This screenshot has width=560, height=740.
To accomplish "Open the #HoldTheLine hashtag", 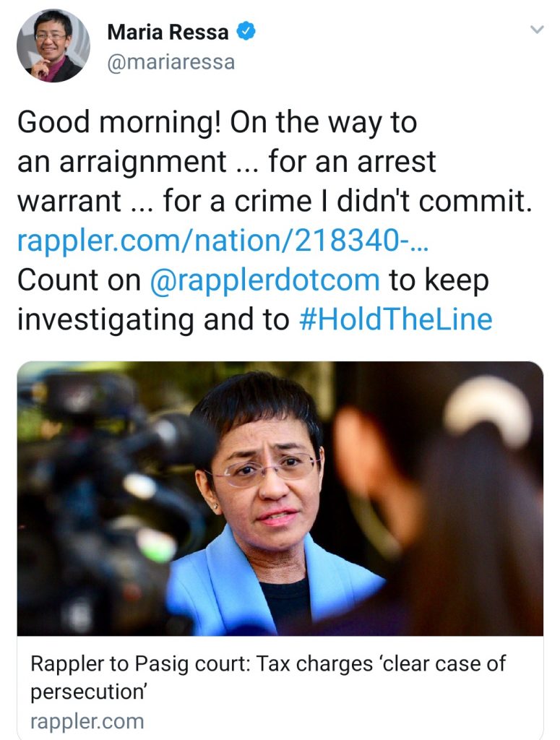I will pyautogui.click(x=396, y=319).
